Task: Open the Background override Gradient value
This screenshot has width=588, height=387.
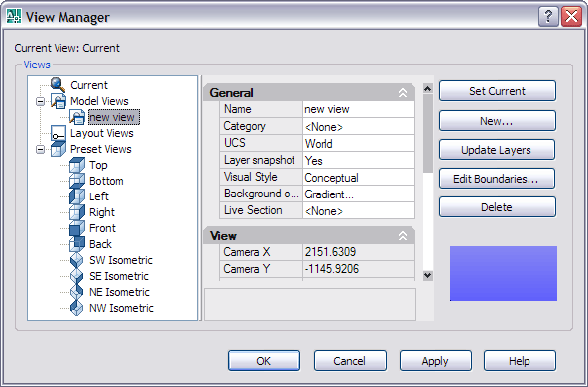Action: (x=359, y=194)
